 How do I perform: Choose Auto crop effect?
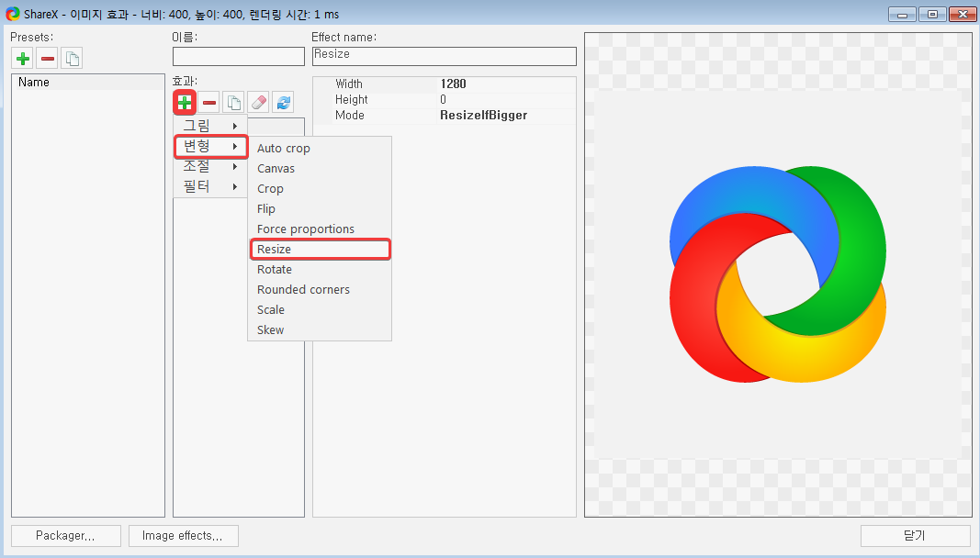pyautogui.click(x=320, y=148)
